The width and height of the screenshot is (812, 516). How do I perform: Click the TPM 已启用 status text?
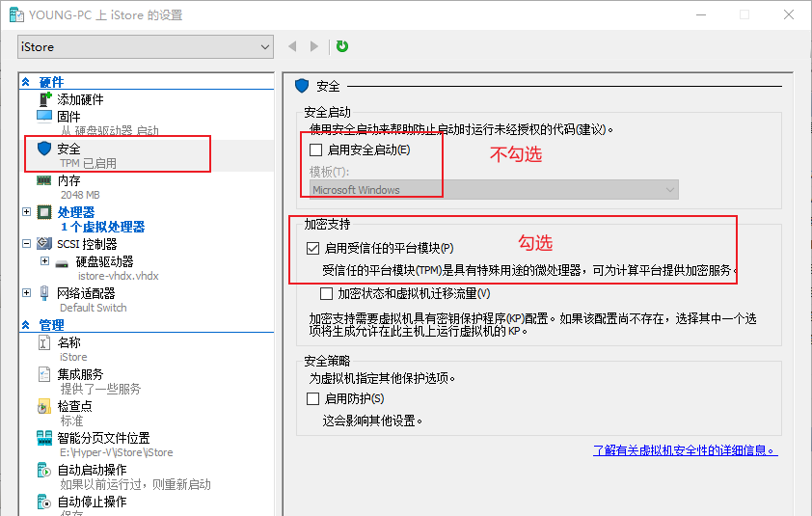(x=88, y=164)
